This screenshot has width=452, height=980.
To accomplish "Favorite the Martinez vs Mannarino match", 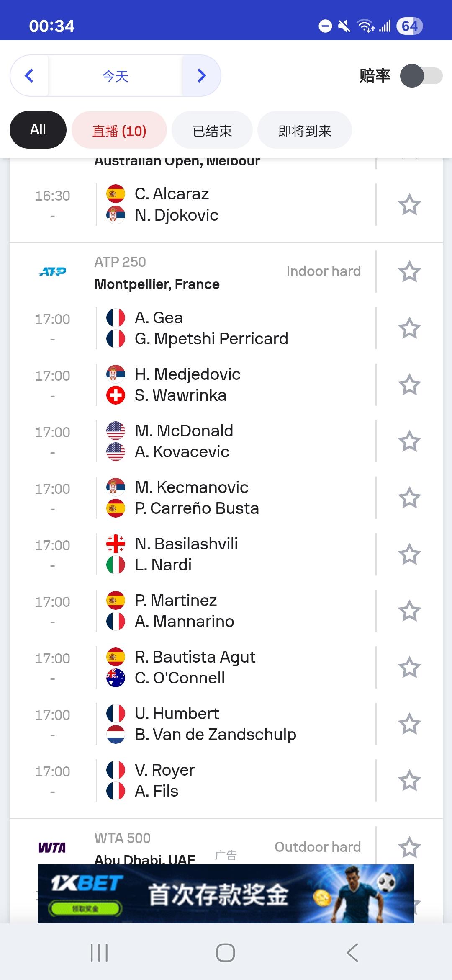I will coord(409,611).
